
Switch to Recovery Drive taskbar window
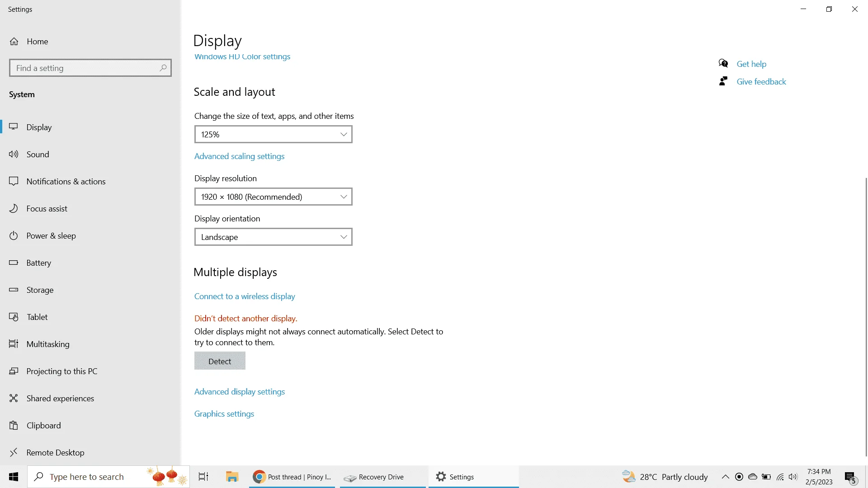pyautogui.click(x=382, y=477)
